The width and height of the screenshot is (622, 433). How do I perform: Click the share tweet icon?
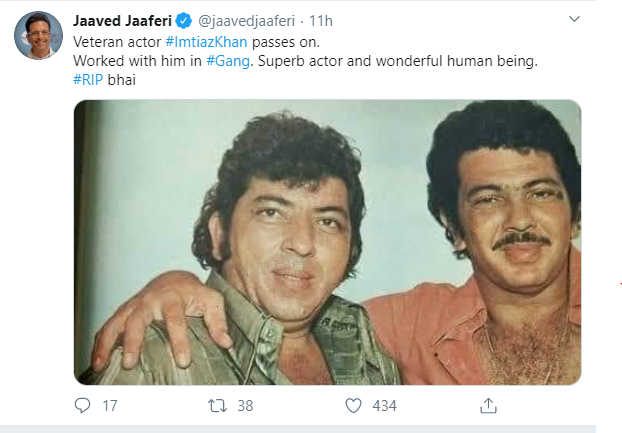(x=488, y=405)
